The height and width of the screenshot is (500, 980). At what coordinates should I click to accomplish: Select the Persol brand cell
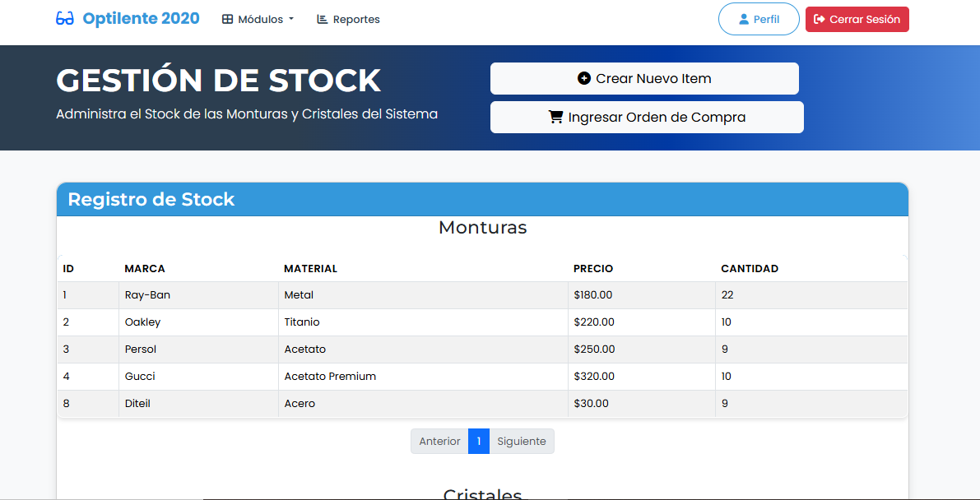point(198,350)
